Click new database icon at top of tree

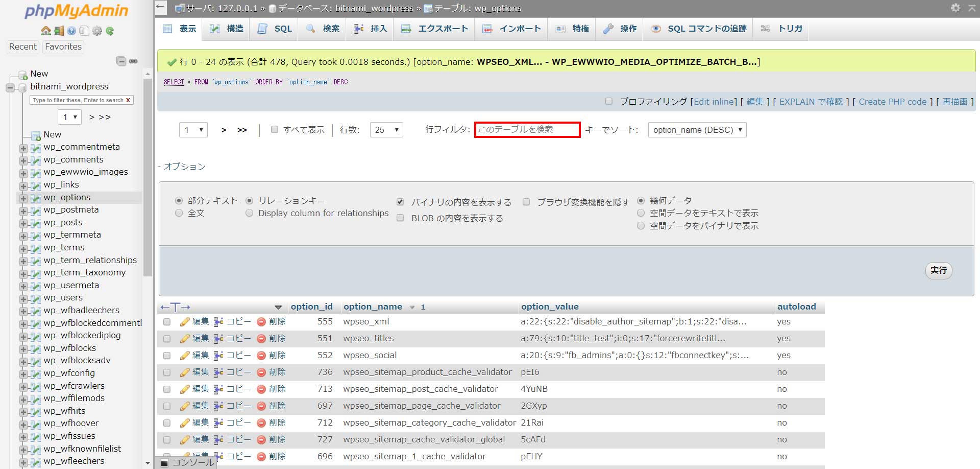pos(23,75)
